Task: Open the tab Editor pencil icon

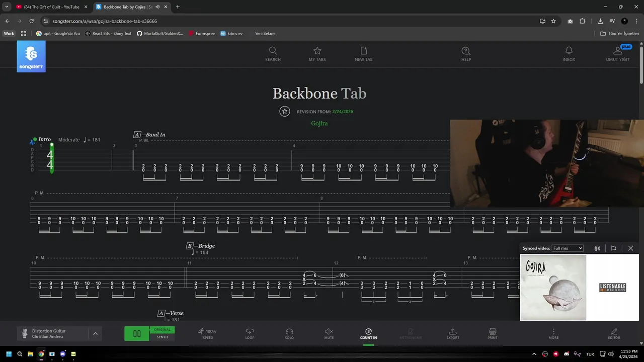Action: pyautogui.click(x=614, y=334)
